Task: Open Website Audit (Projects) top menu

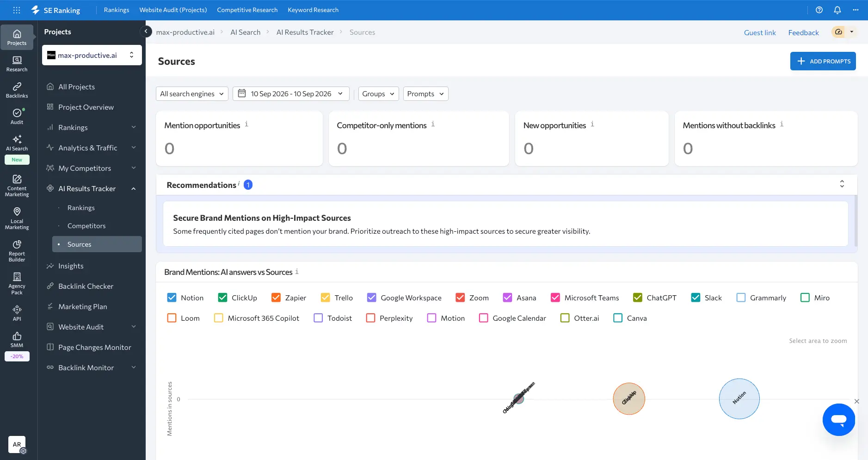Action: click(x=173, y=10)
